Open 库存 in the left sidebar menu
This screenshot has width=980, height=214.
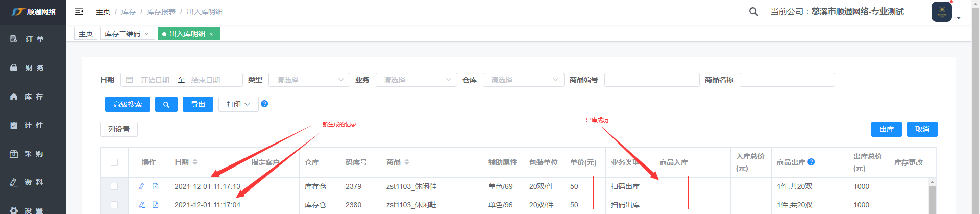pos(34,97)
